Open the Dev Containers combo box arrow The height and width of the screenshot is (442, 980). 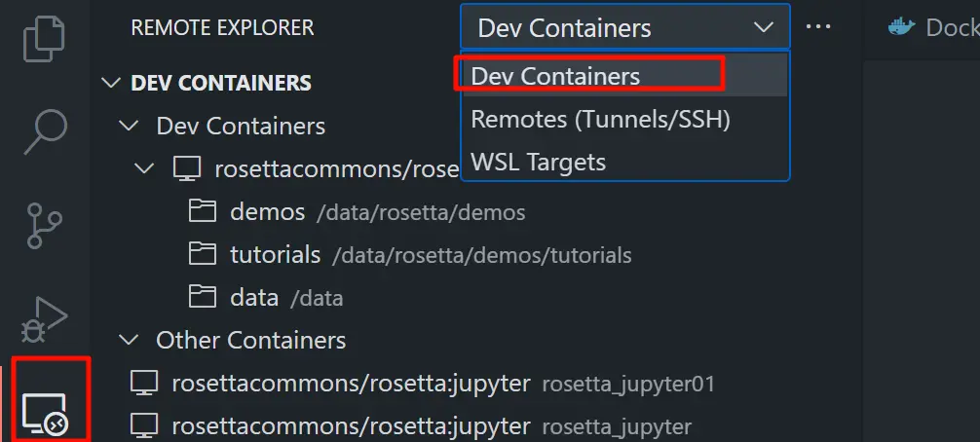click(763, 27)
